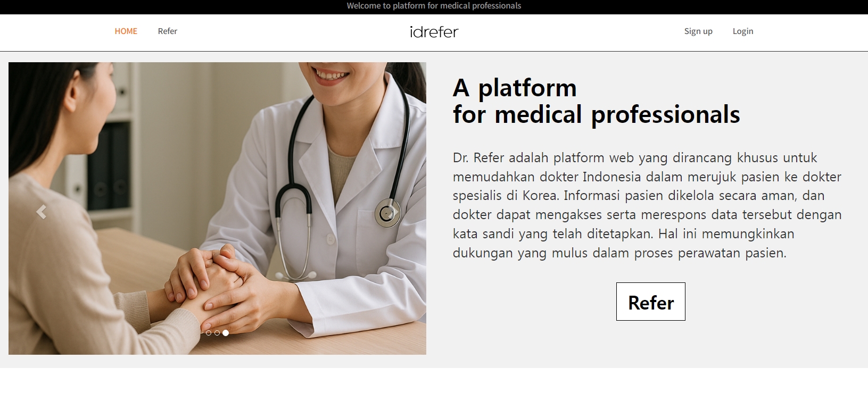The height and width of the screenshot is (401, 868).
Task: Click the doctor and patient carousel photo
Action: click(x=217, y=208)
